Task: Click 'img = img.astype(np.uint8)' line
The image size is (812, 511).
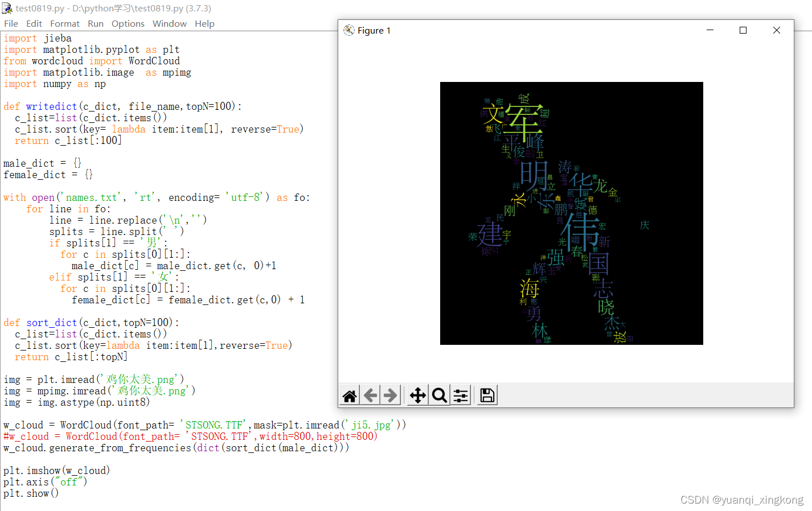Action: [77, 402]
